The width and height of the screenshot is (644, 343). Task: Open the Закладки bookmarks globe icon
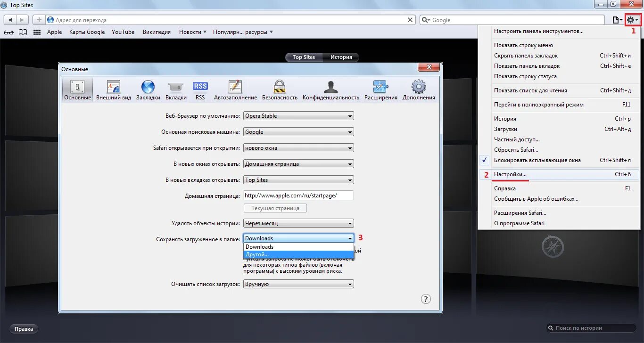[148, 90]
